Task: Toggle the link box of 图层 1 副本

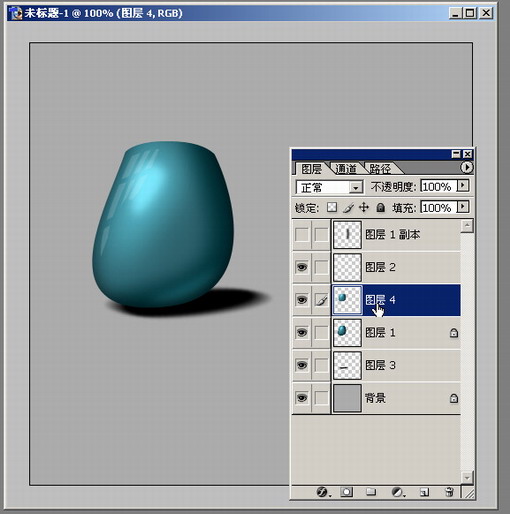Action: (x=321, y=235)
